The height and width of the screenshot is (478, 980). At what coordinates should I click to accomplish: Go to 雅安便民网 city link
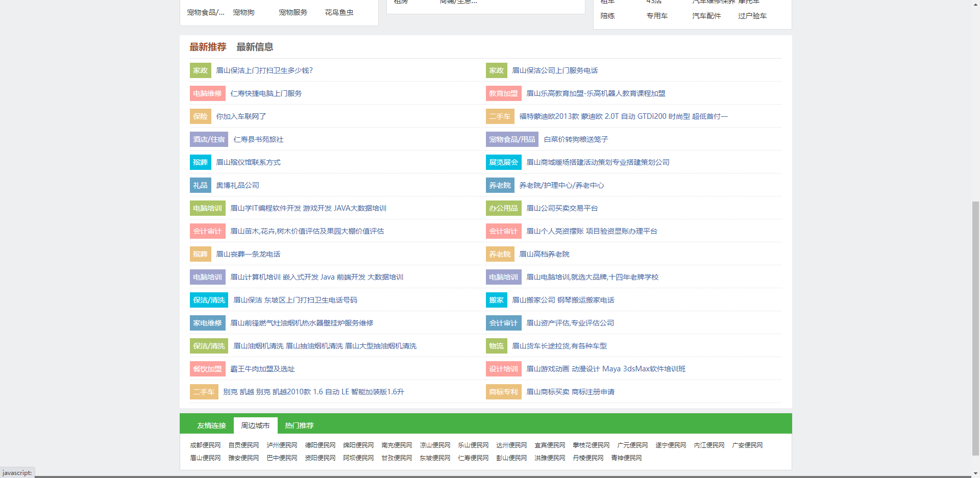tap(243, 458)
